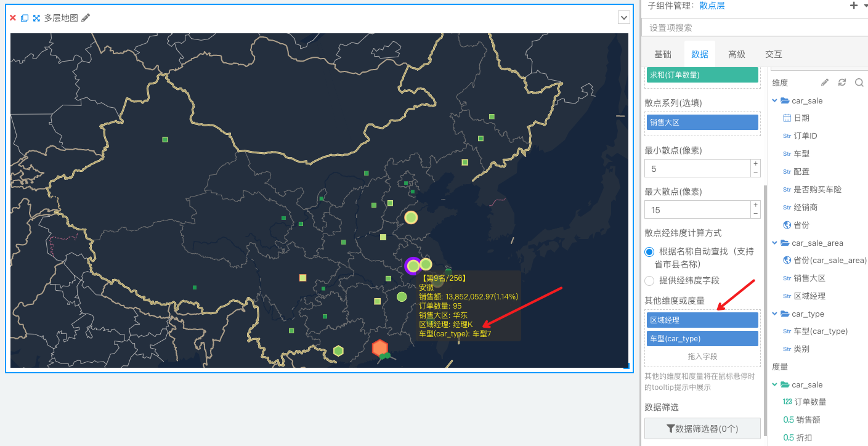Select the 配置 field
Screen dimensions: 868x446
[801, 171]
